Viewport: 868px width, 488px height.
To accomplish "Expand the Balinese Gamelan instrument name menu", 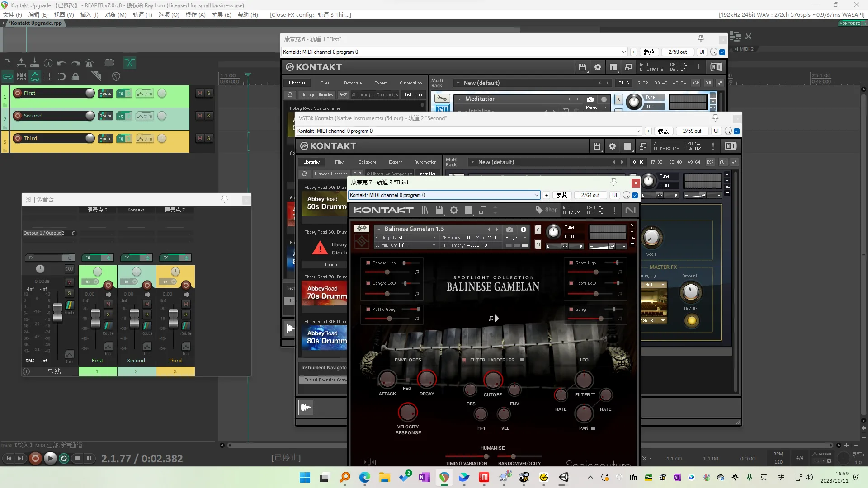I will pyautogui.click(x=379, y=229).
